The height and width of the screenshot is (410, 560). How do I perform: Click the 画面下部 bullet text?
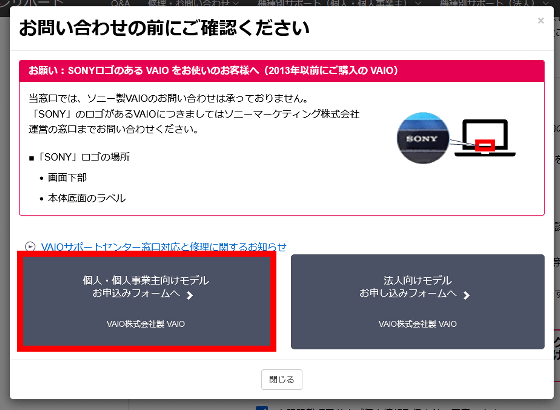tap(67, 178)
